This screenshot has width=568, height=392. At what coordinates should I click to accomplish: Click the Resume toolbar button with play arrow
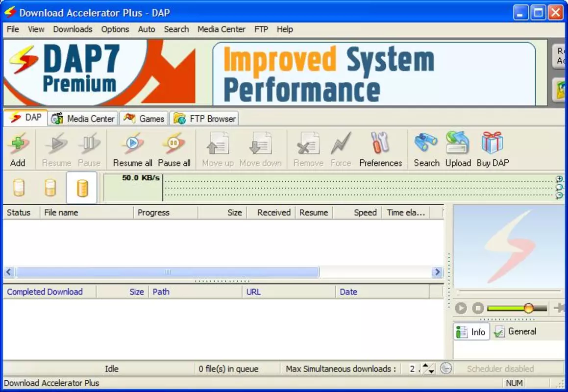coord(56,149)
